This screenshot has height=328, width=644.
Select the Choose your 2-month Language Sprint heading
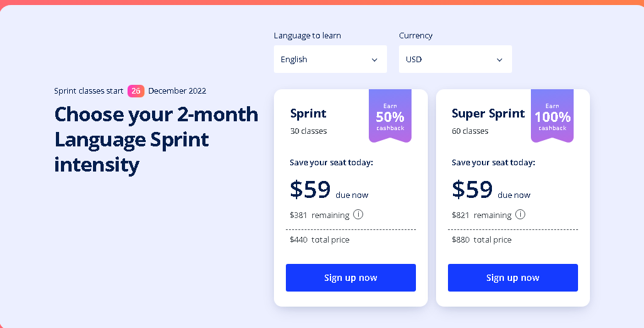pyautogui.click(x=156, y=139)
